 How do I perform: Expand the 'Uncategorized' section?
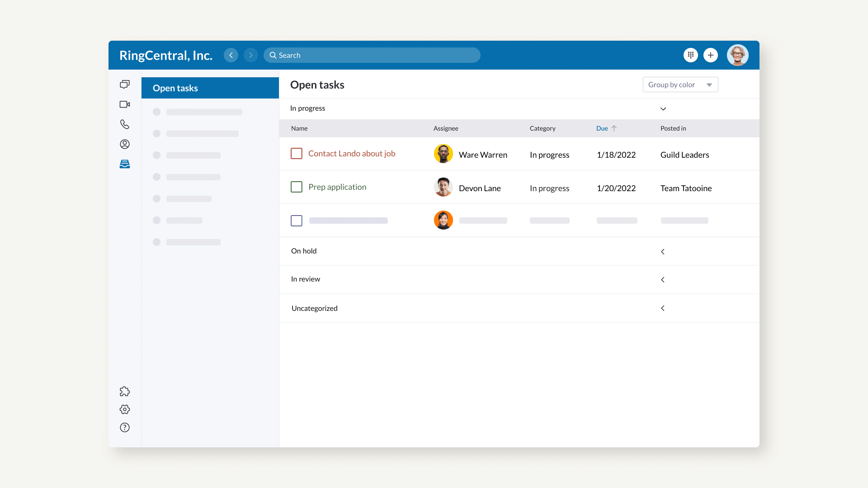[663, 308]
